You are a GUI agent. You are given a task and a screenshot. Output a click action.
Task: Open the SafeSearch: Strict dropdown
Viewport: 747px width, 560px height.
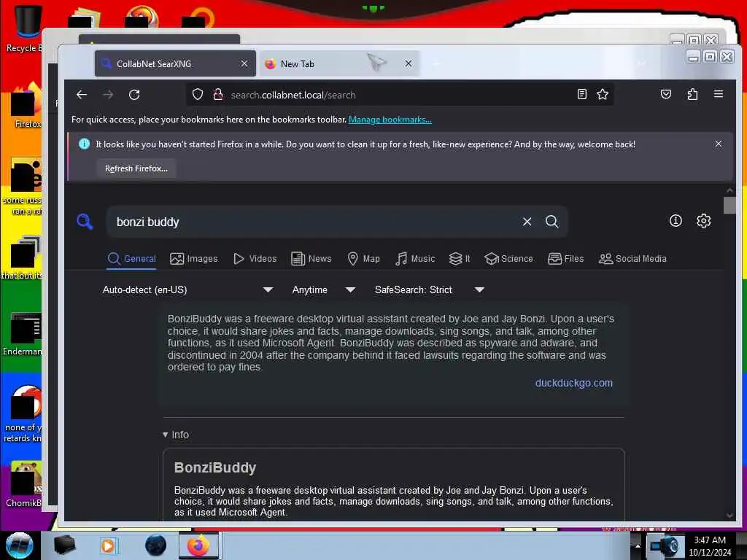coord(429,289)
